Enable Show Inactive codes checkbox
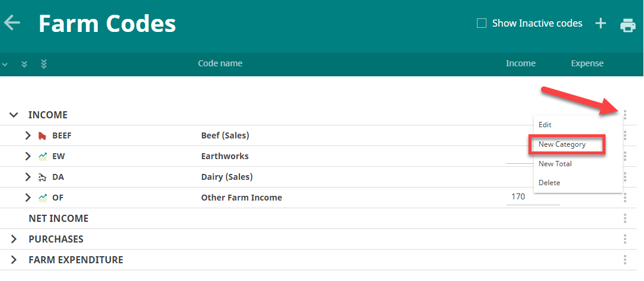Image resolution: width=644 pixels, height=281 pixels. point(481,24)
